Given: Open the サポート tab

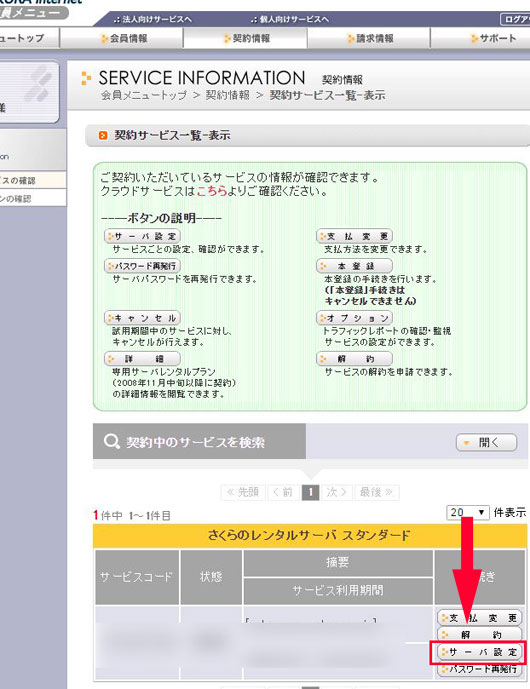Looking at the screenshot, I should click(x=481, y=38).
